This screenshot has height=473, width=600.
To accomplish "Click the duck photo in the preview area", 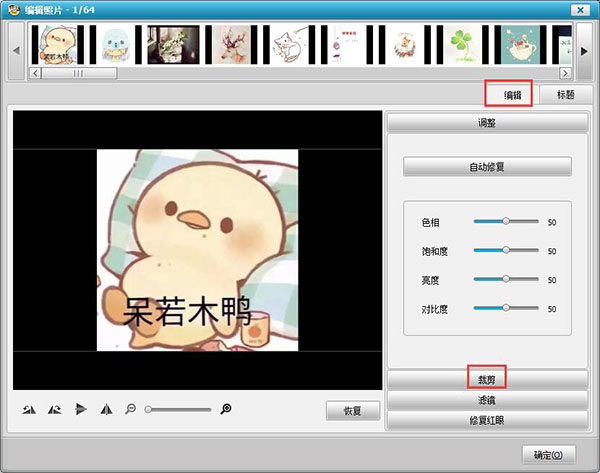I will (x=197, y=250).
